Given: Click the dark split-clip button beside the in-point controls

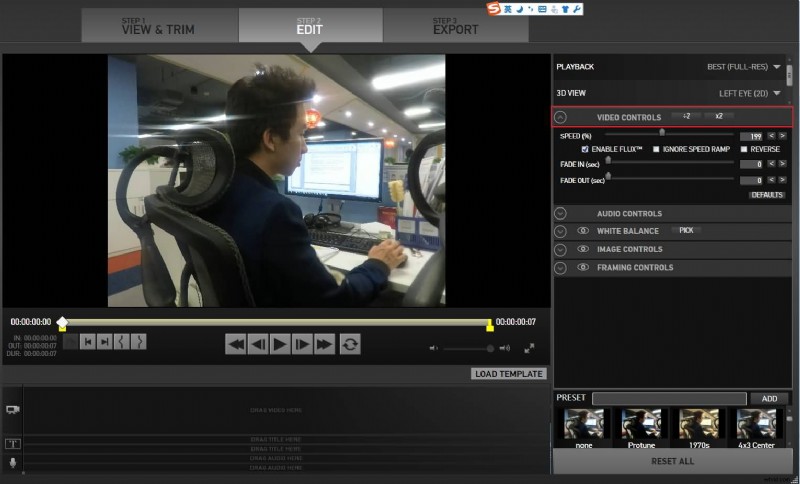Looking at the screenshot, I should click(70, 342).
